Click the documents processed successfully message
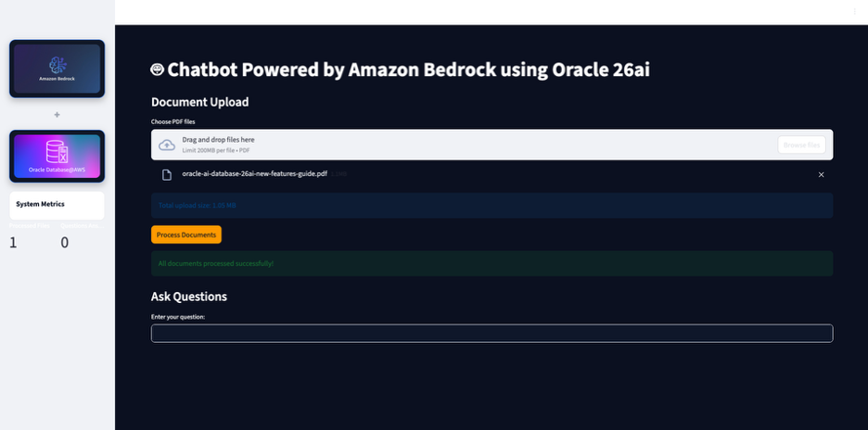The width and height of the screenshot is (868, 430). tap(491, 264)
